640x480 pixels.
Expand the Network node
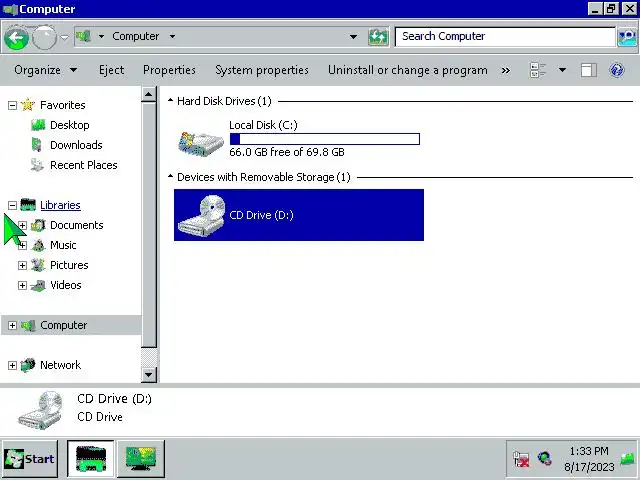point(12,365)
